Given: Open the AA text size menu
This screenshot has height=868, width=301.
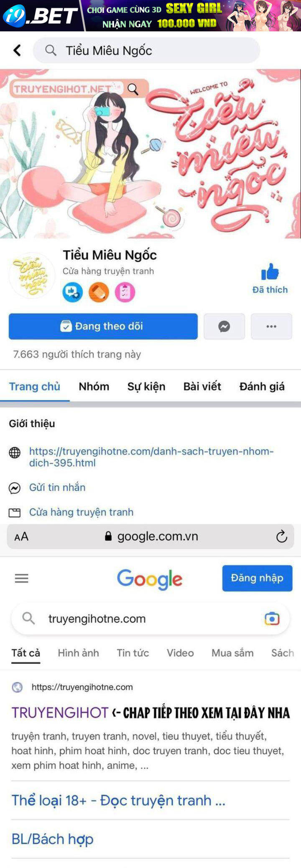Looking at the screenshot, I should pos(21,537).
